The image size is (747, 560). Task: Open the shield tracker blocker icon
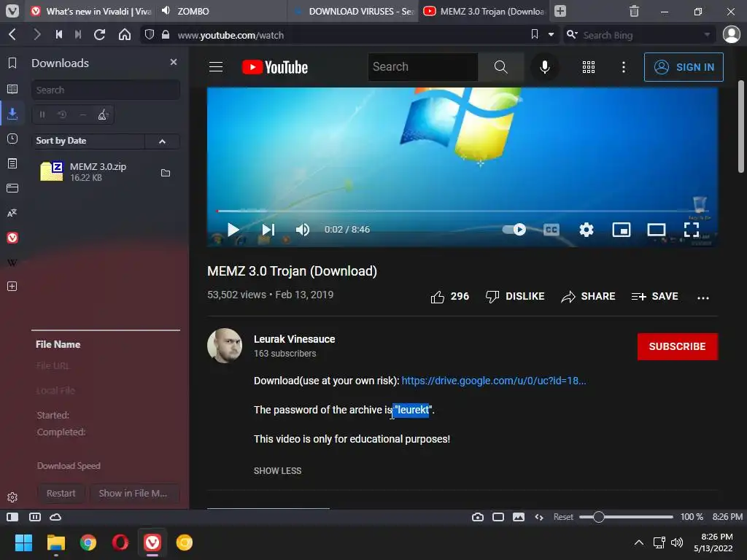[149, 35]
